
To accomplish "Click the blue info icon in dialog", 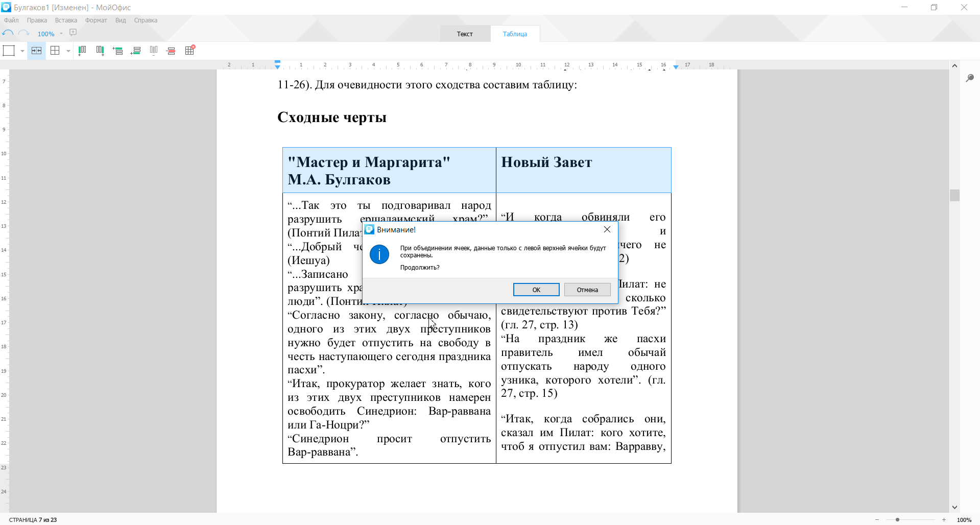I will tap(379, 254).
